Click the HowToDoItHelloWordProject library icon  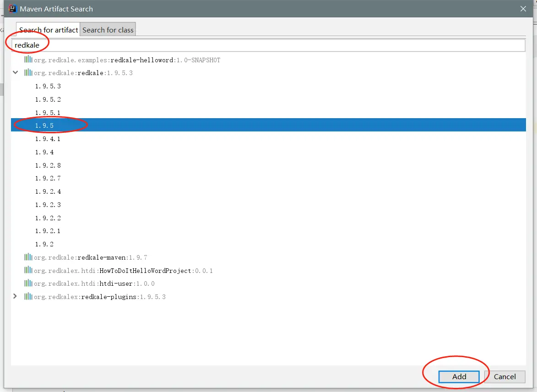coord(28,270)
